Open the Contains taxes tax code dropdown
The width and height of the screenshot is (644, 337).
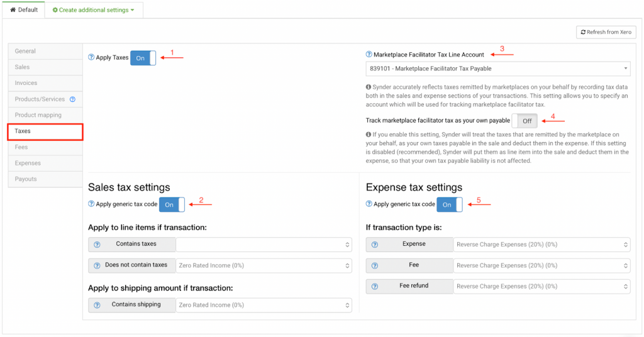[x=264, y=245]
